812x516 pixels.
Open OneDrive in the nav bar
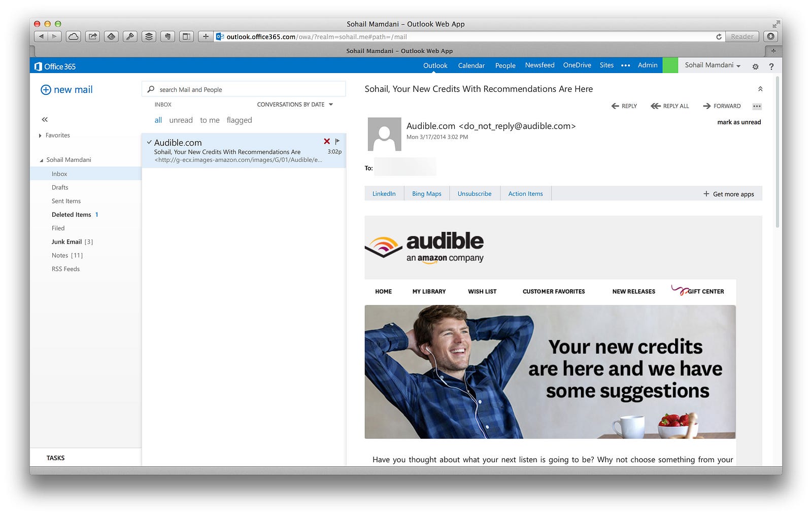[577, 65]
